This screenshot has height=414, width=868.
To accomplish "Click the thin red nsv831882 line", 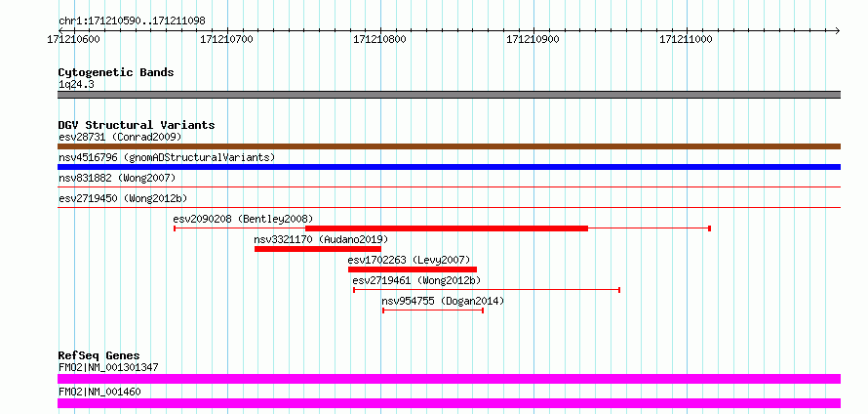I will point(449,187).
